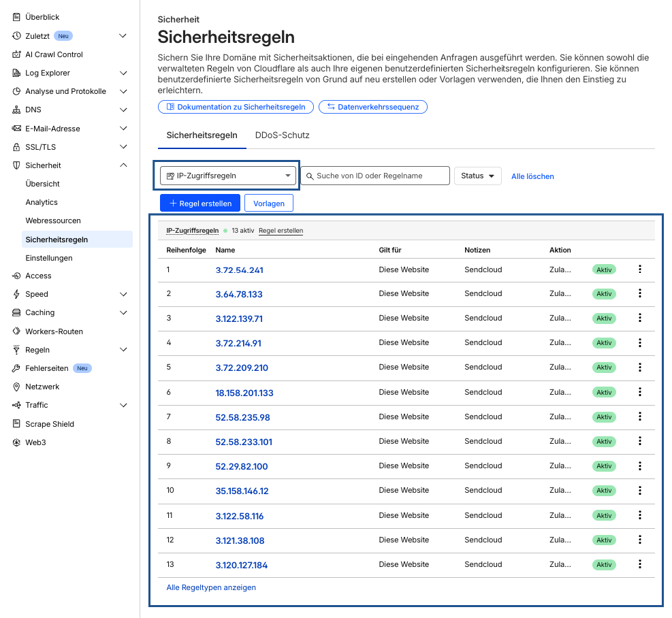This screenshot has width=672, height=618.
Task: Click the Vorlagen button
Action: [269, 203]
